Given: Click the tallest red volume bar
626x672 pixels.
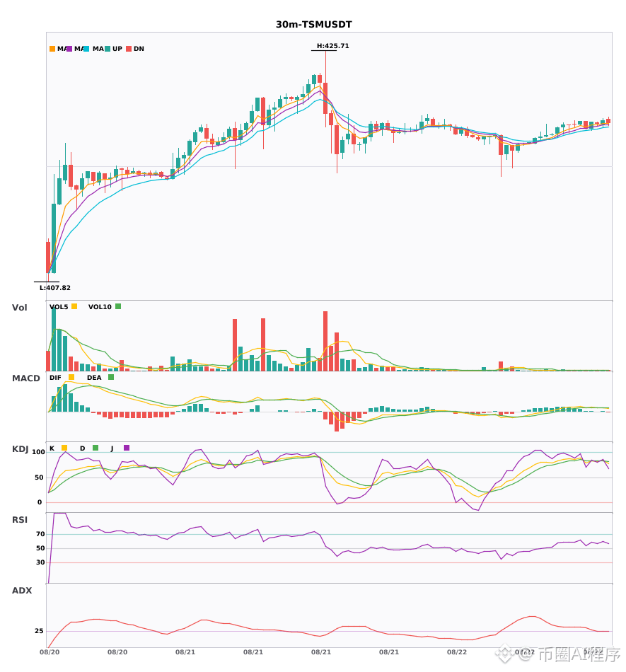Looking at the screenshot, I should tap(325, 341).
